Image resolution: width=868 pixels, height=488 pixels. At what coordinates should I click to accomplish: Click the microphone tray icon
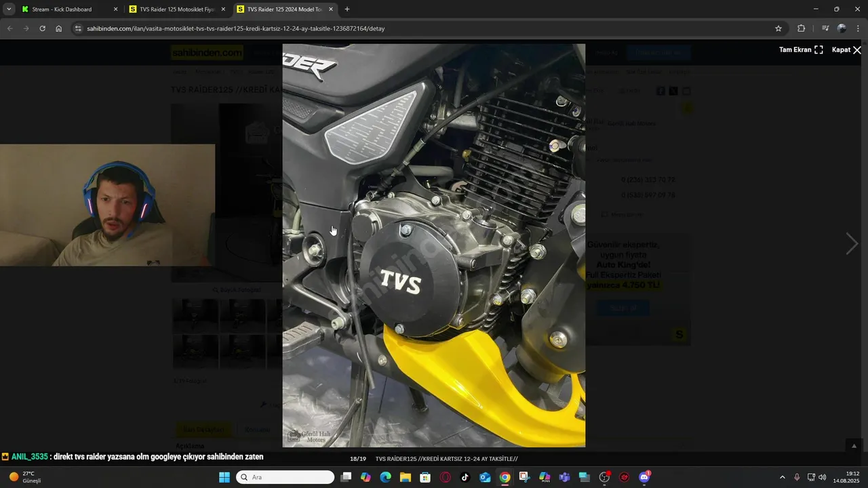pos(797,477)
